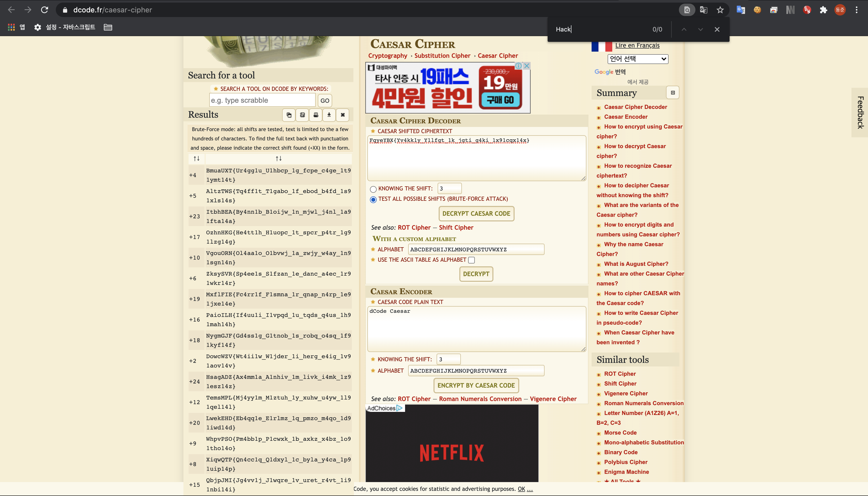Download the results
The image size is (868, 496).
coord(329,115)
